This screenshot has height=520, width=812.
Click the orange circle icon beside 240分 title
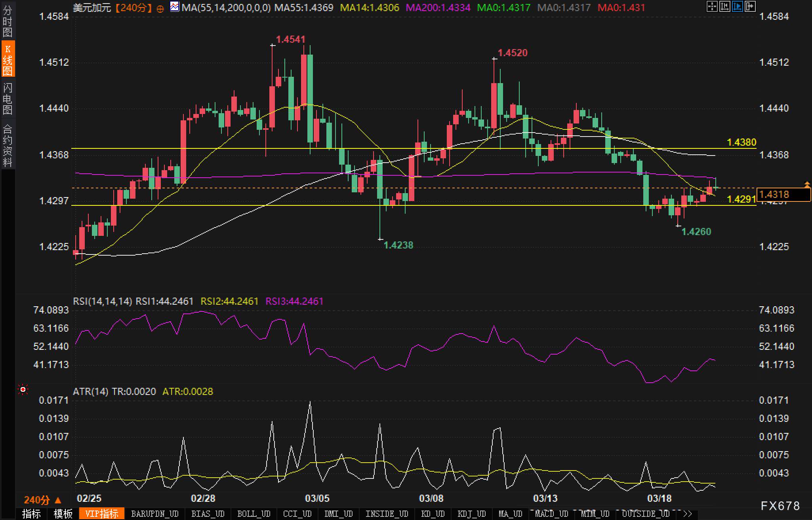tap(160, 9)
